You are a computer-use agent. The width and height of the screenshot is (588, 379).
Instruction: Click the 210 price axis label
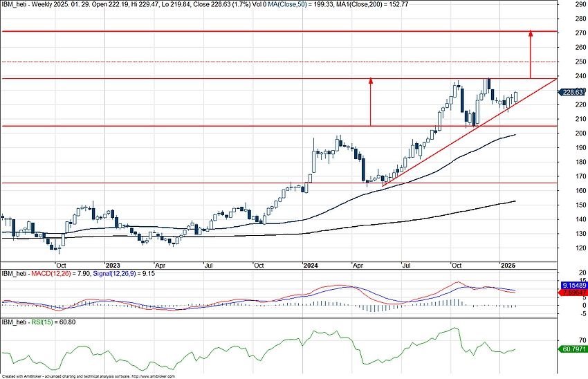point(580,119)
